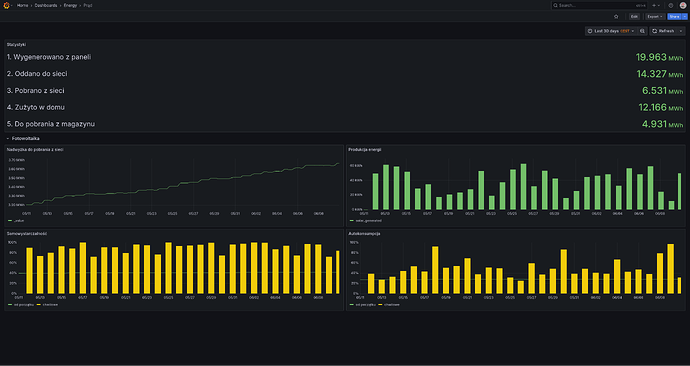Click the zoom out time range icon
Image resolution: width=690 pixels, height=366 pixels.
coord(642,31)
